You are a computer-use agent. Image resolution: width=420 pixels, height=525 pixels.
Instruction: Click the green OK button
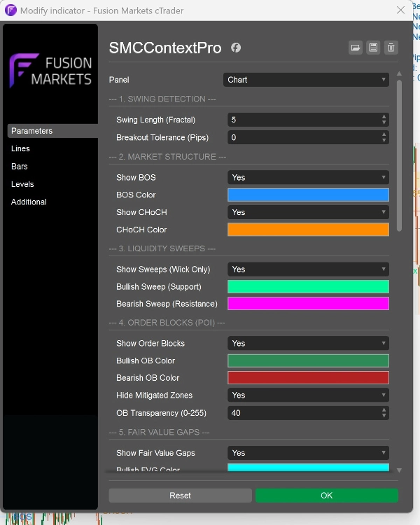[327, 496]
